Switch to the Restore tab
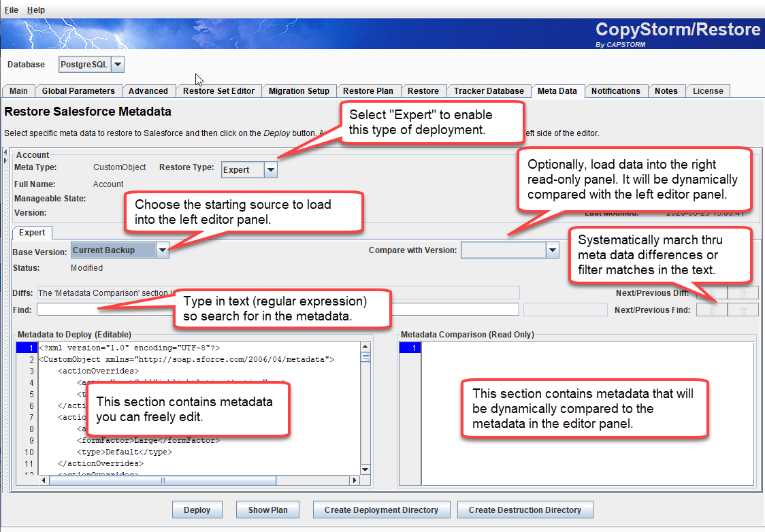 tap(423, 90)
